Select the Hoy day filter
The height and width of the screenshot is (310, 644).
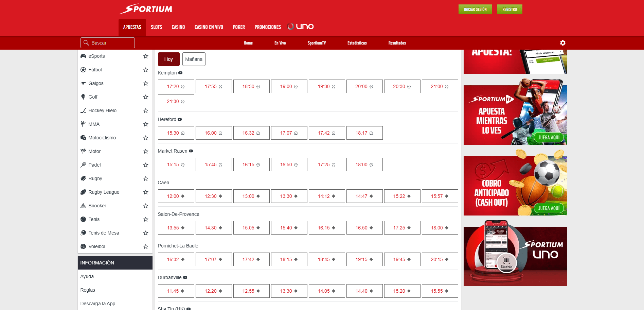click(168, 59)
